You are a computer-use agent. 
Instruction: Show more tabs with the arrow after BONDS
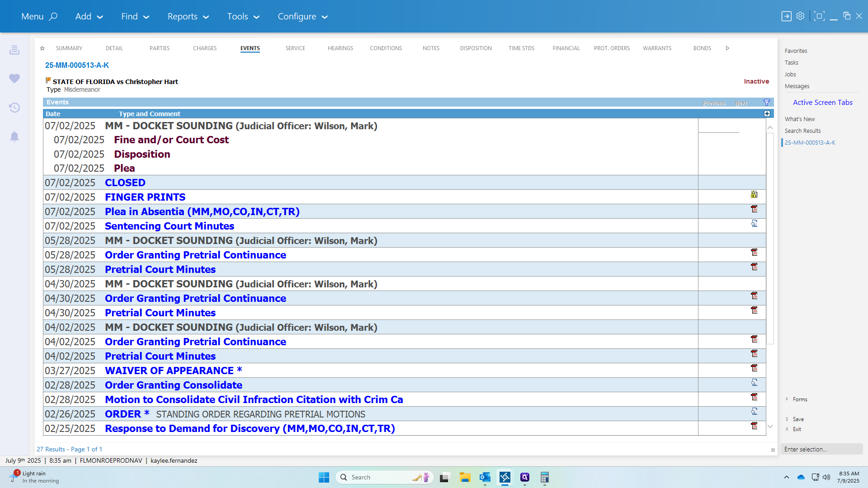(x=727, y=48)
